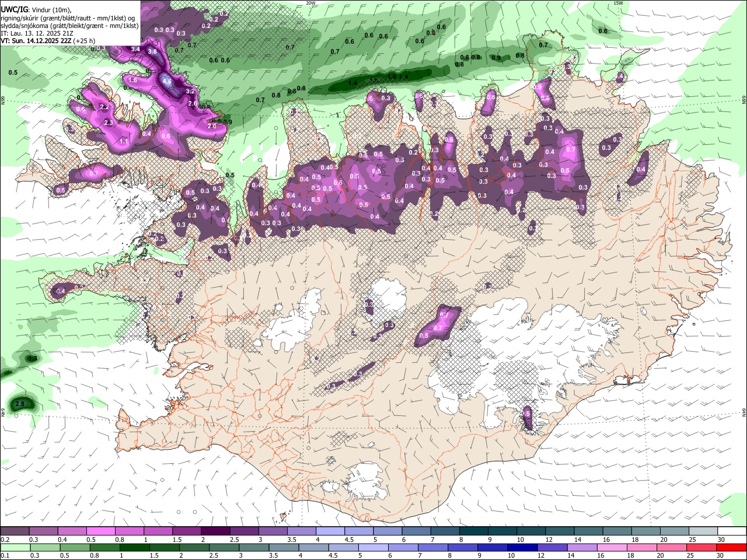
Task: Click the 3.2 snowfall value label
Action: 190,91
